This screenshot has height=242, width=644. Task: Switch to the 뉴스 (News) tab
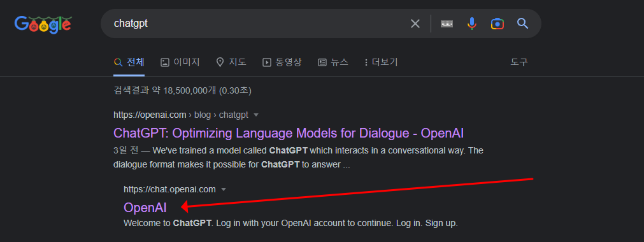click(333, 62)
